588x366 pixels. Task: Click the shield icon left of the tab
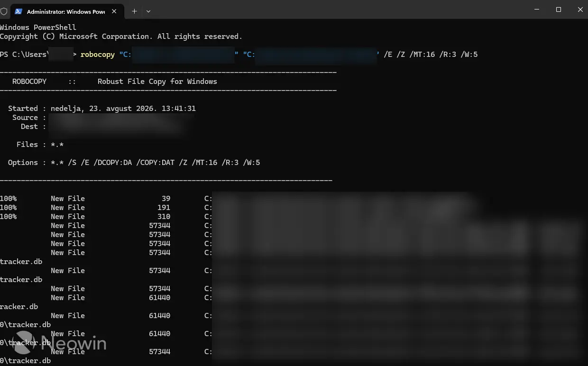4,11
